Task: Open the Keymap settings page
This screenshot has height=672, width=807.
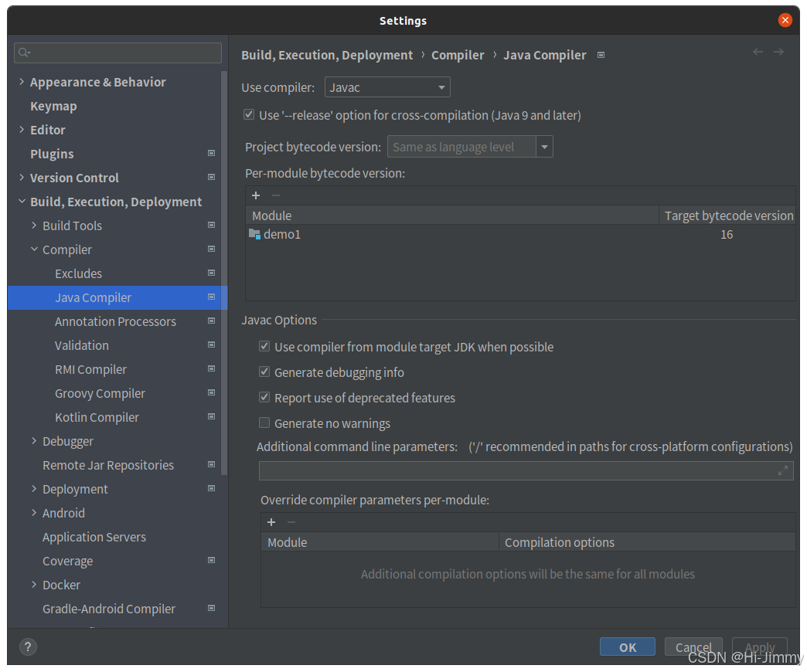Action: click(53, 106)
